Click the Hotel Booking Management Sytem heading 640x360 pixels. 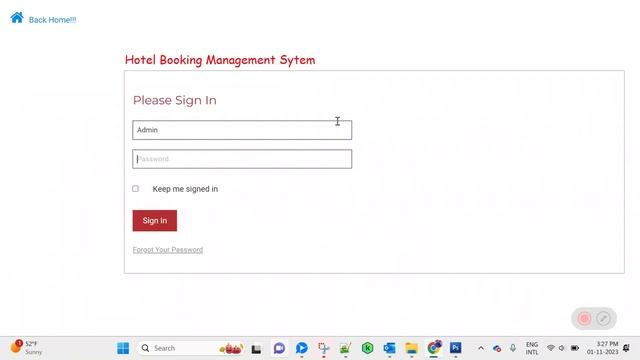point(220,60)
